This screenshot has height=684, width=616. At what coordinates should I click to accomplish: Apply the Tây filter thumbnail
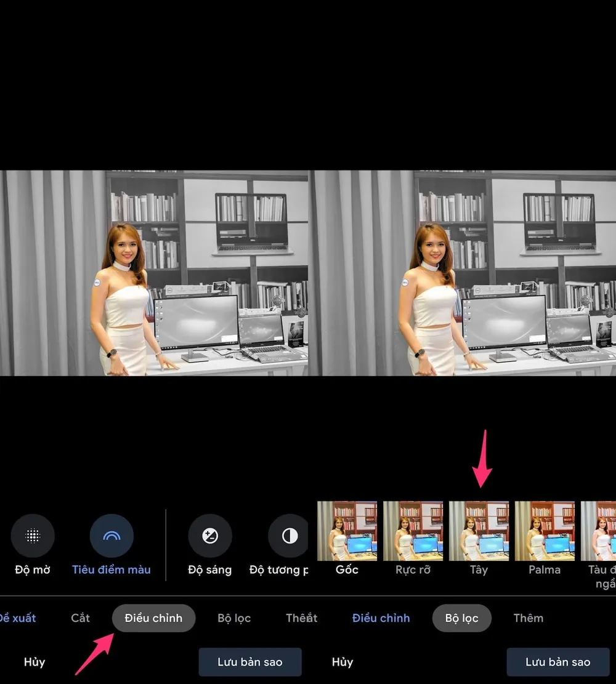(479, 531)
